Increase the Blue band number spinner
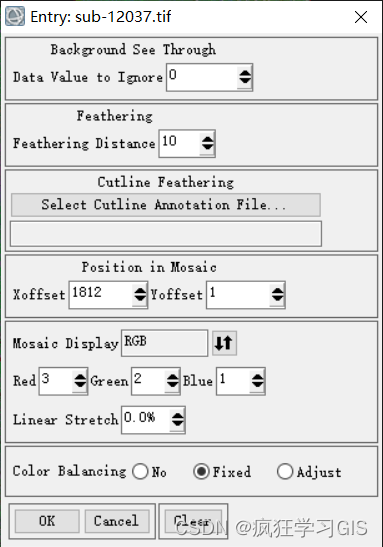Viewport: 383px width, 547px height. tap(257, 377)
